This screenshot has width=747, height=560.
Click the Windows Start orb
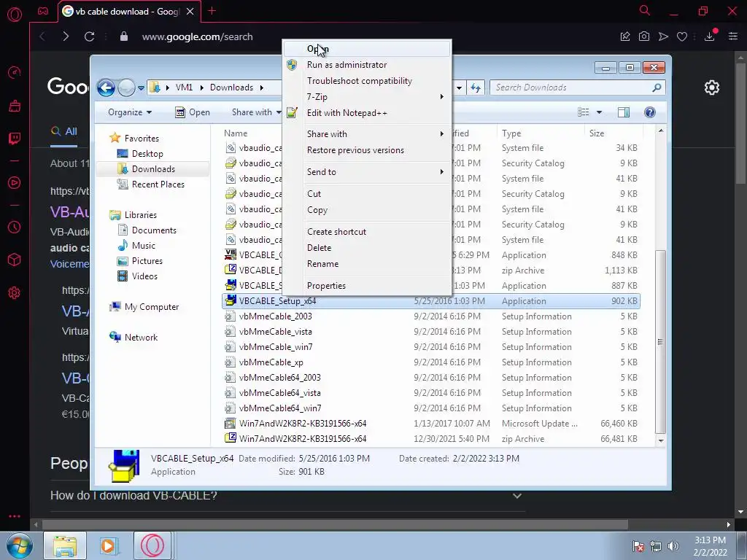coord(20,545)
